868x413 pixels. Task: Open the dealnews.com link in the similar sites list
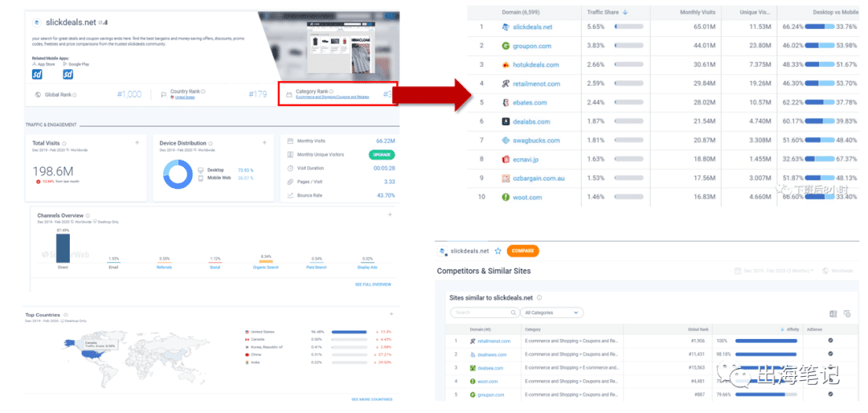tap(490, 354)
